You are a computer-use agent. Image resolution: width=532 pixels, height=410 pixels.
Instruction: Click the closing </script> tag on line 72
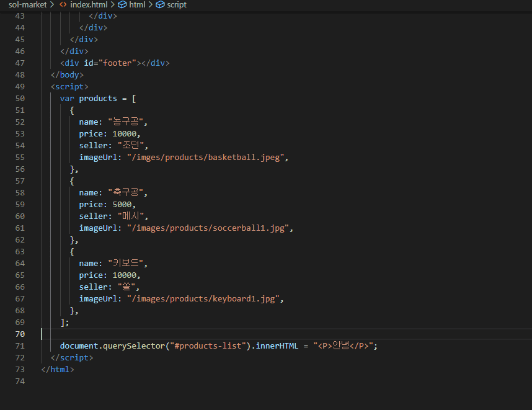72,358
